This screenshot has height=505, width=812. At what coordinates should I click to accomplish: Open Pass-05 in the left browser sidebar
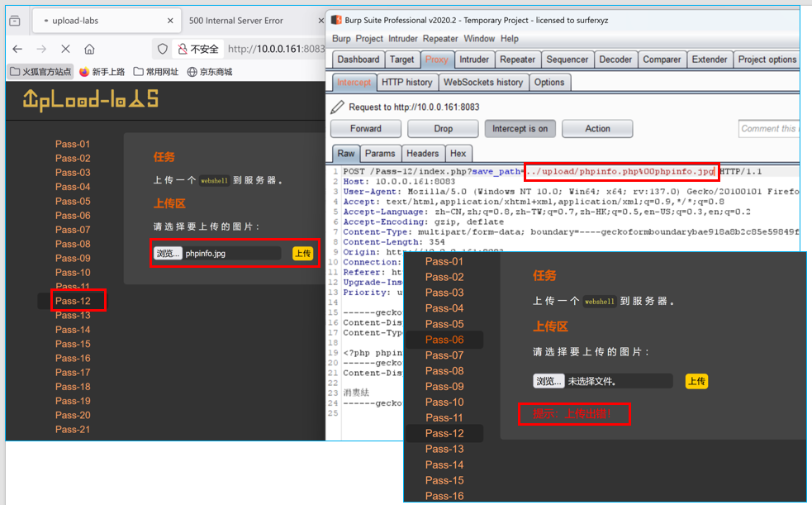pos(73,201)
